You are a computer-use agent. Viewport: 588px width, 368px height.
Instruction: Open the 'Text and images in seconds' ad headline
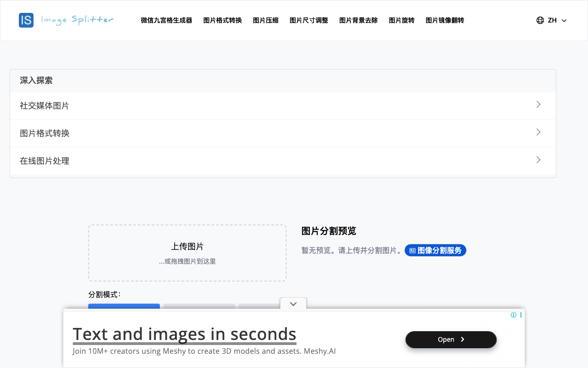tap(184, 334)
